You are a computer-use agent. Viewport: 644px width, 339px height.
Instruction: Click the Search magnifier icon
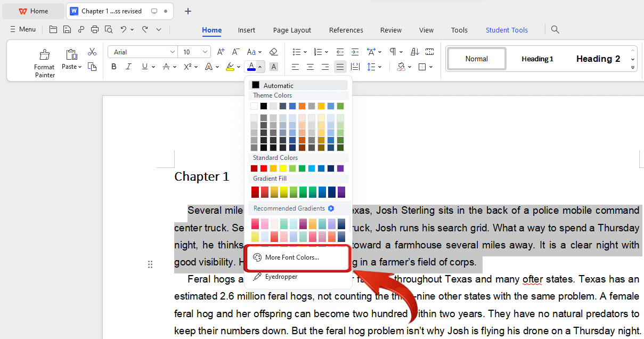point(555,29)
